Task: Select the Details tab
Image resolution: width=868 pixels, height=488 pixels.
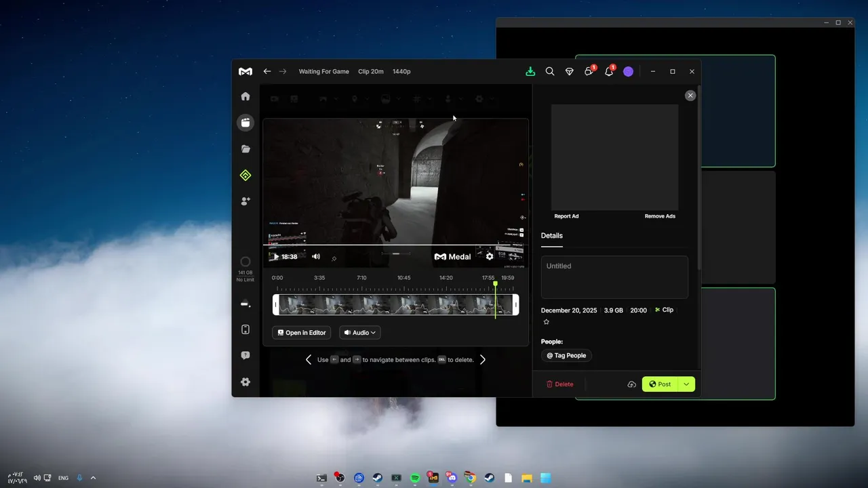Action: pos(552,236)
